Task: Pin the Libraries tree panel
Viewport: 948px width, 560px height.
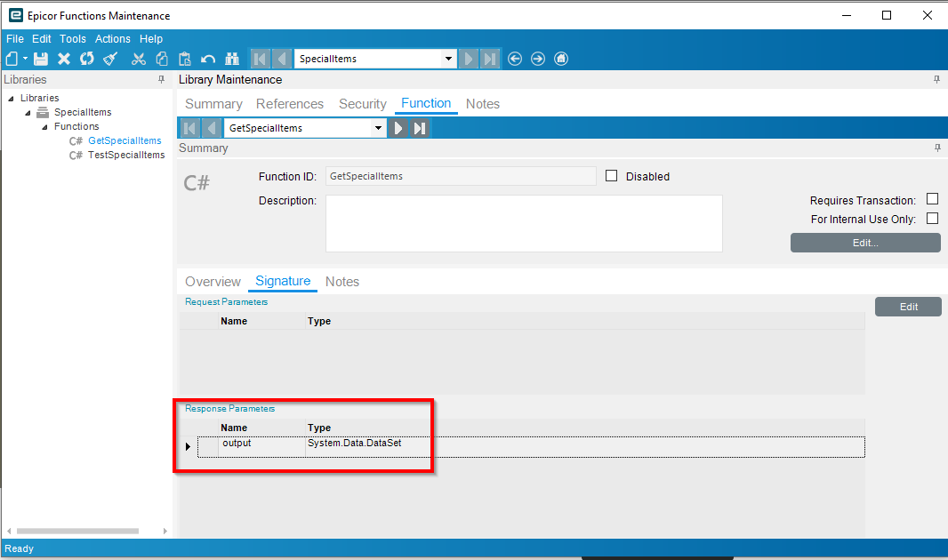Action: pos(162,79)
